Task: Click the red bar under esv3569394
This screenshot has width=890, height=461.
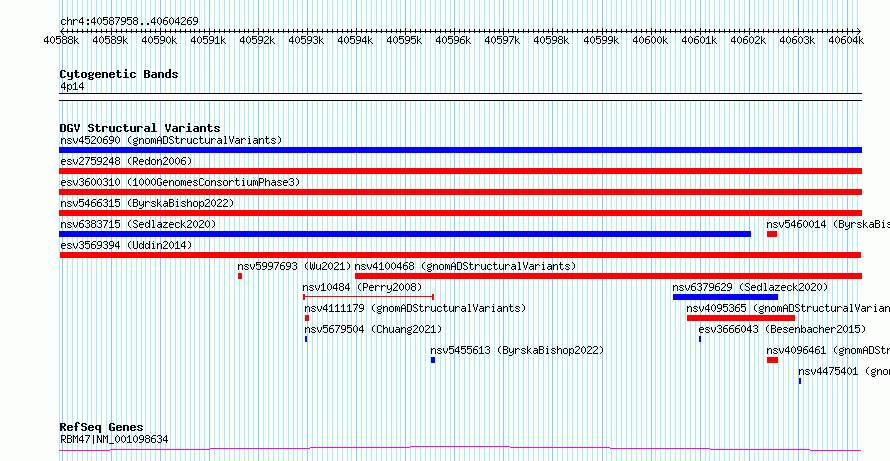Action: pos(460,255)
